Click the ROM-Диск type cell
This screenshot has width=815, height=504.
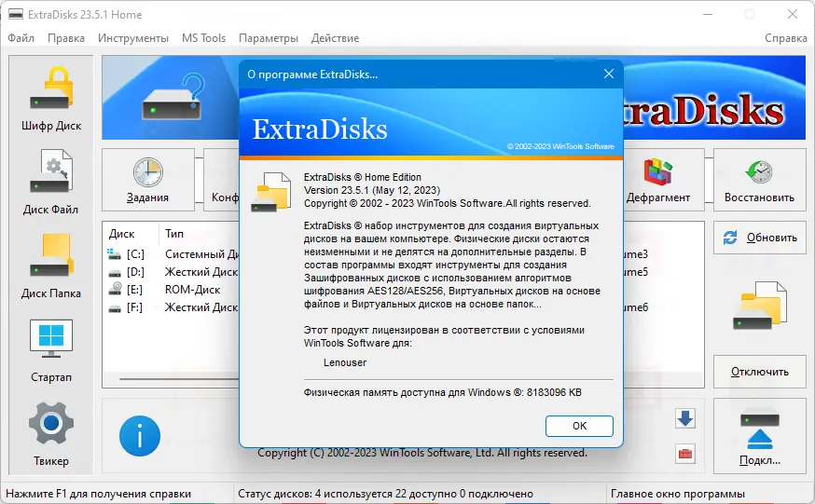tap(192, 290)
